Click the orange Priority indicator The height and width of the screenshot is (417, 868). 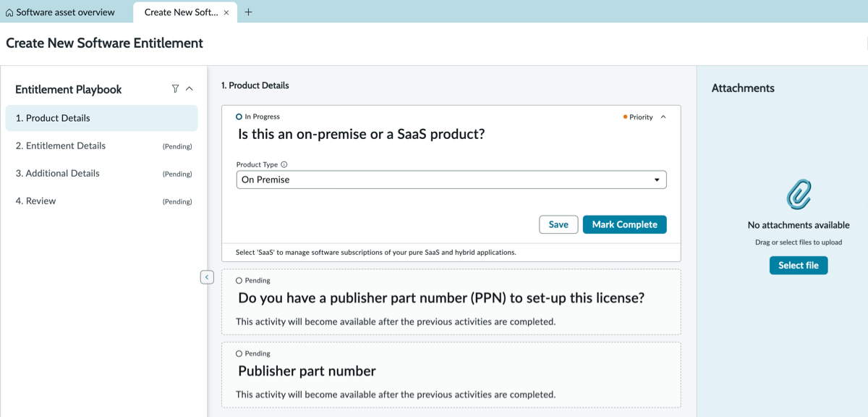(625, 117)
